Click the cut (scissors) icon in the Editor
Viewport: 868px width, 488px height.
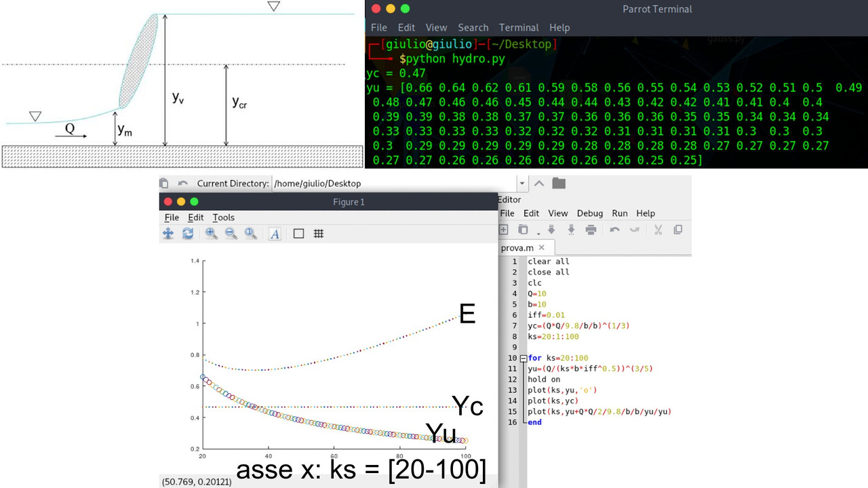(658, 230)
